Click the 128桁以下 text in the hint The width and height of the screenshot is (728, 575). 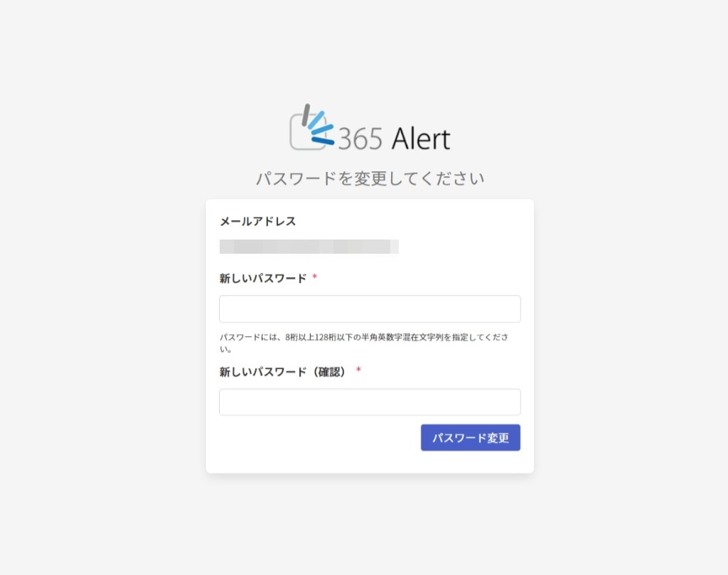(x=331, y=337)
